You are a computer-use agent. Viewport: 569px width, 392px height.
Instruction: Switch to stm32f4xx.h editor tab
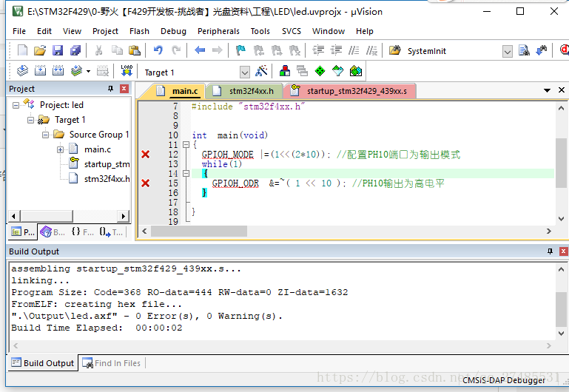(x=244, y=91)
